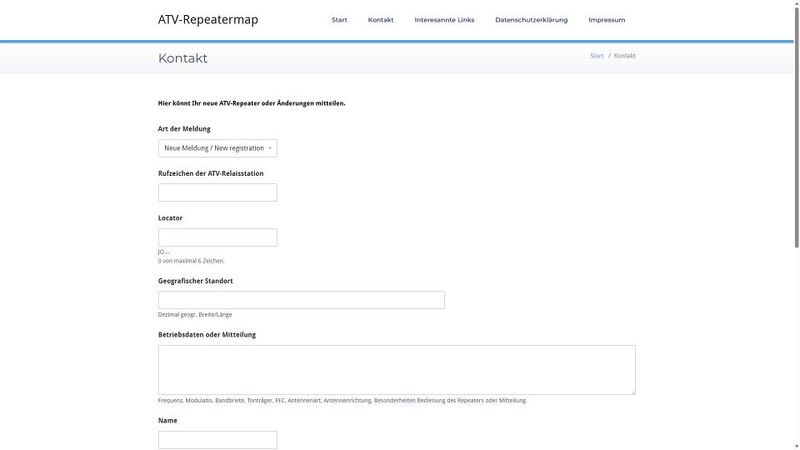Click the Kontakt breadcrumb entry
The width and height of the screenshot is (800, 450).
click(625, 56)
